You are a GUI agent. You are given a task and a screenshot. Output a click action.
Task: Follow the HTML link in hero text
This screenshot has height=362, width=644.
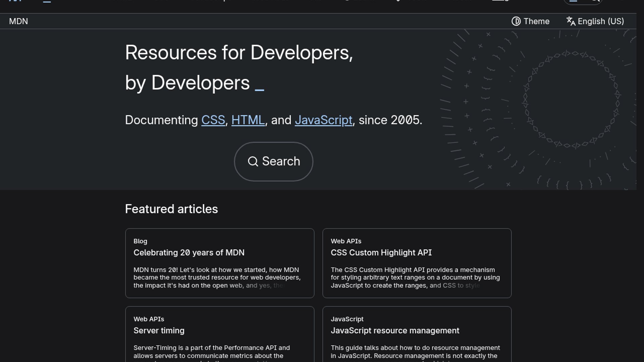[x=248, y=120]
